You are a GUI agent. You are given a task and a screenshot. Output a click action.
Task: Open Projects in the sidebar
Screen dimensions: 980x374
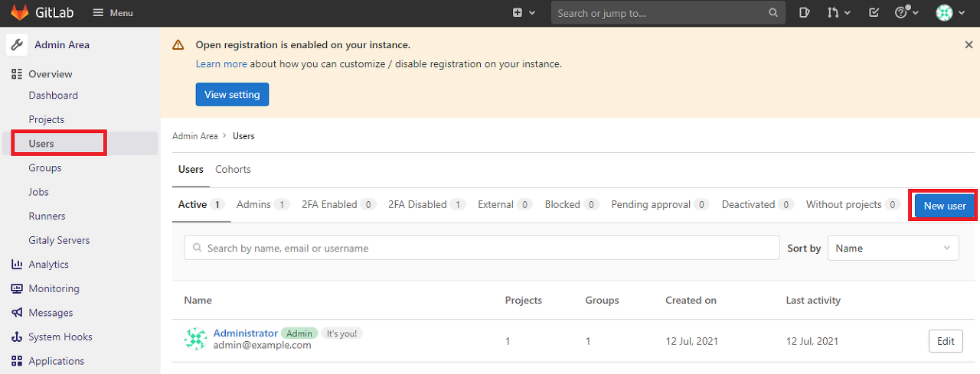pyautogui.click(x=47, y=119)
